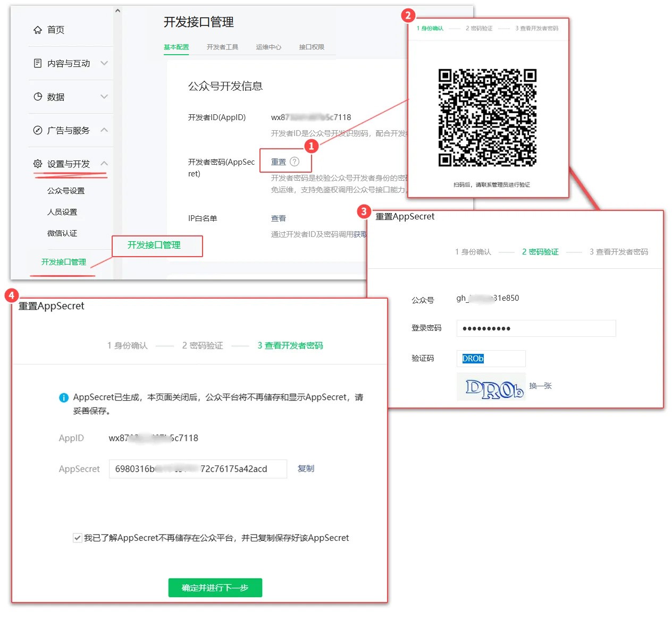Collapse the 广告与服务 section chevron

pos(104,130)
